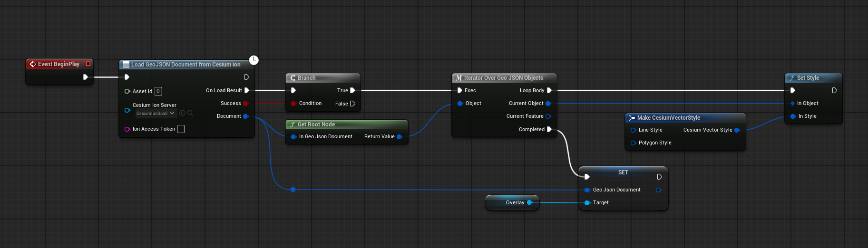Click the Cesium Vector Style output pin

[x=737, y=130]
